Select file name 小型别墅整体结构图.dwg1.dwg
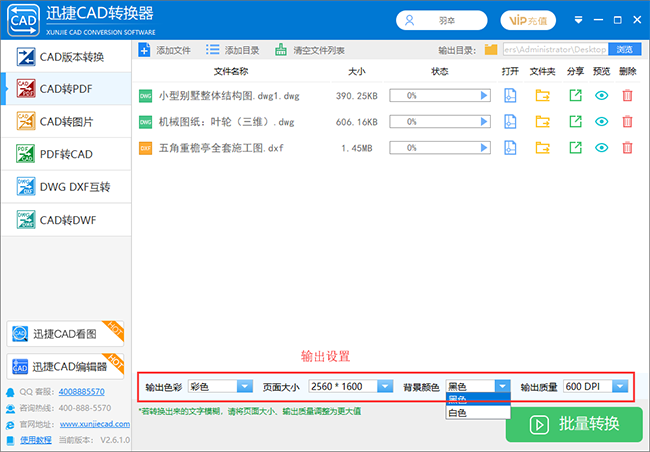Image resolution: width=650 pixels, height=452 pixels. click(x=229, y=96)
